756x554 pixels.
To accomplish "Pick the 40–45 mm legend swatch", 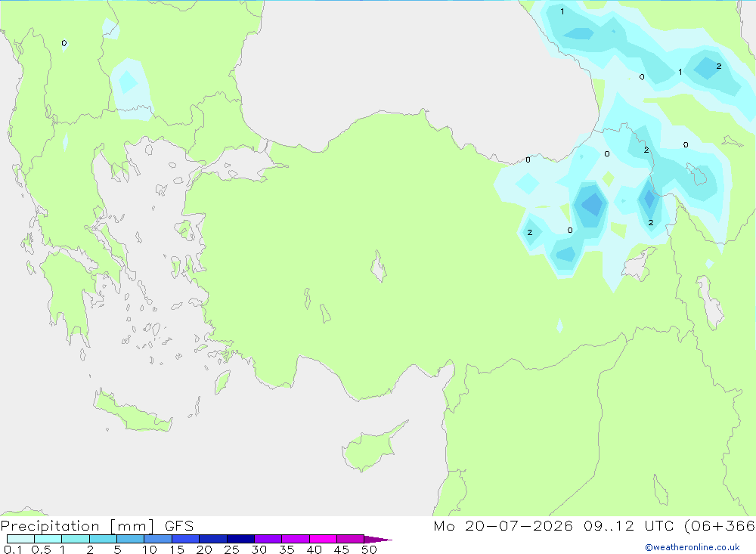I will (x=323, y=539).
